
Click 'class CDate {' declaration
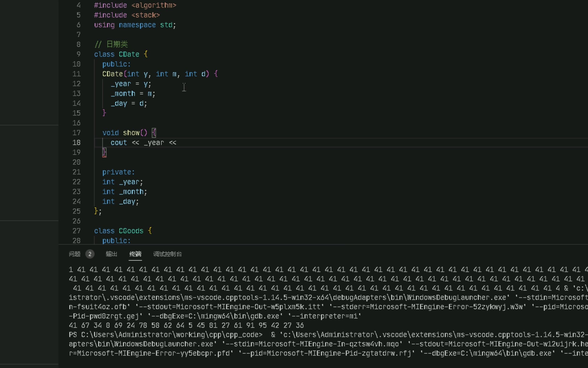[121, 54]
